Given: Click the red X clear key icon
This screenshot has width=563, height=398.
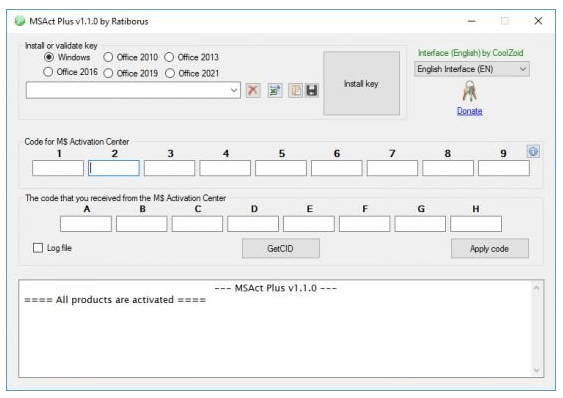Looking at the screenshot, I should click(253, 90).
